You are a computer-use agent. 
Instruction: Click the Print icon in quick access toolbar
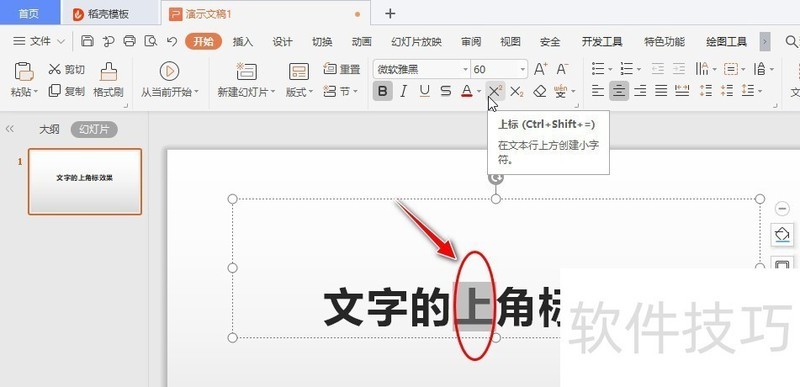[x=130, y=41]
